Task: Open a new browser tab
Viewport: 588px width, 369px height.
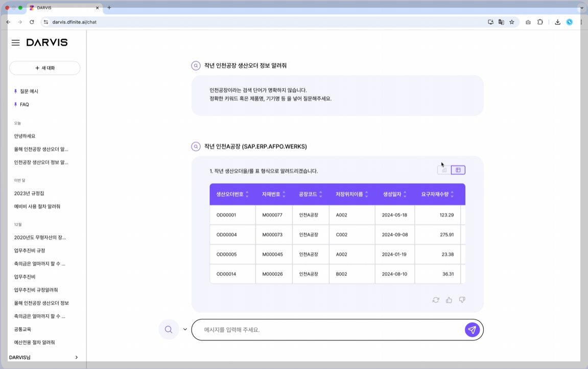Action: pos(109,8)
